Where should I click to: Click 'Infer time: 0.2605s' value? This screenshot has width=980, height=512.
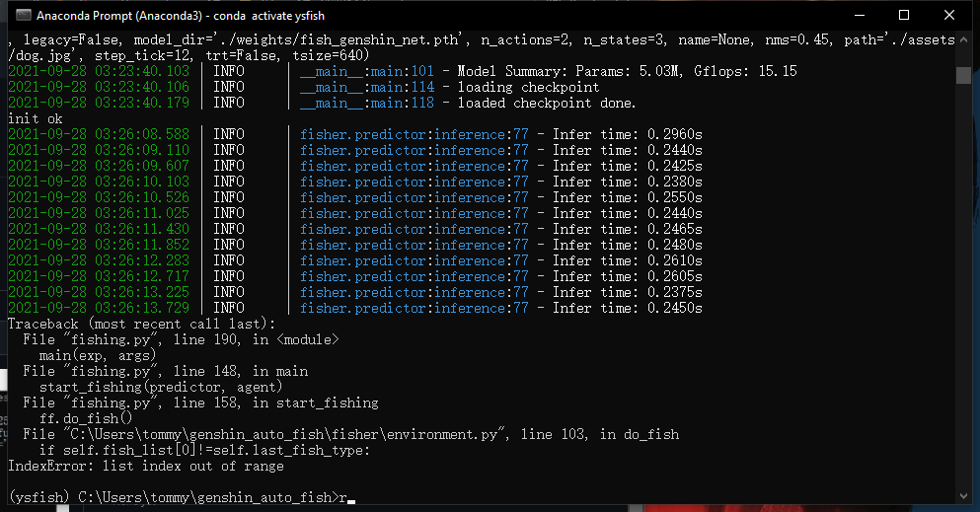coord(627,276)
